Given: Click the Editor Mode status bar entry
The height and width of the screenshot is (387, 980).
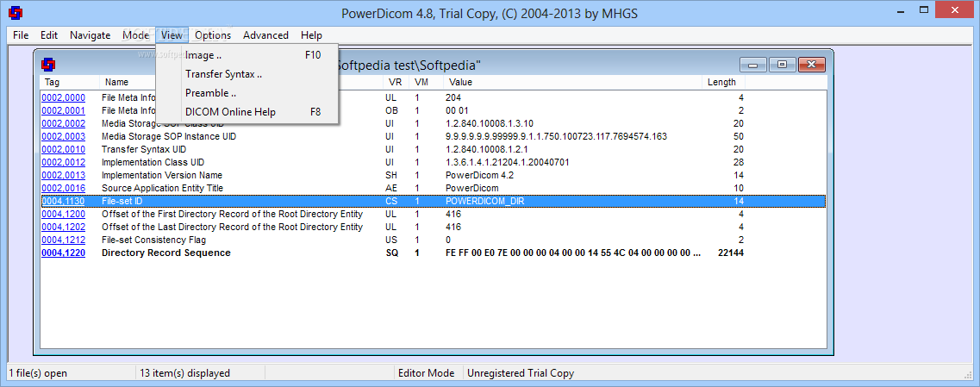Looking at the screenshot, I should 427,373.
